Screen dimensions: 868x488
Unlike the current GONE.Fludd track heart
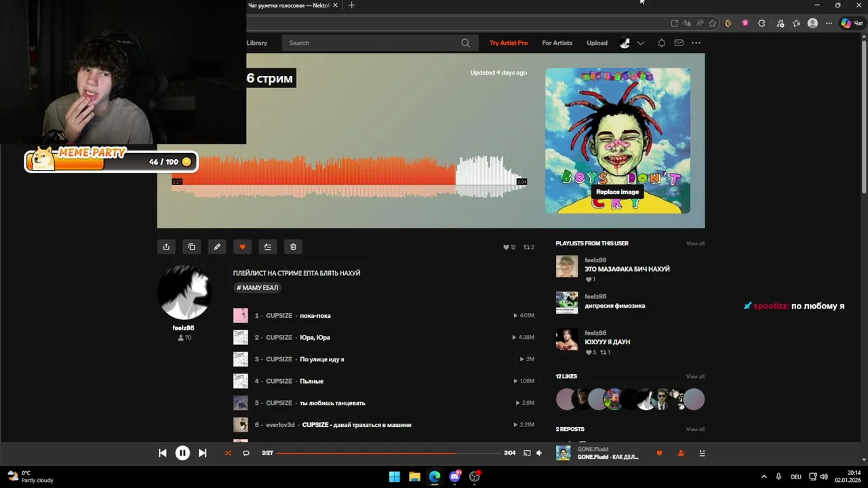point(659,453)
